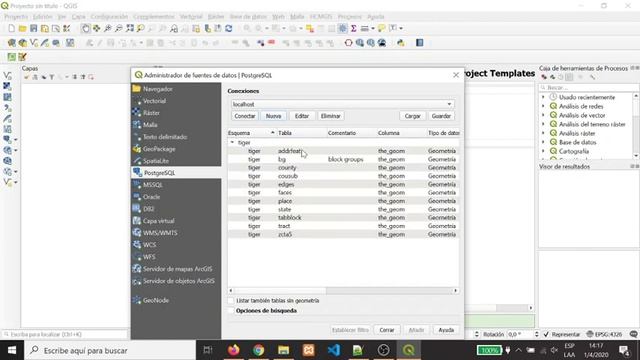Open Firefox from the taskbar

tap(233, 350)
